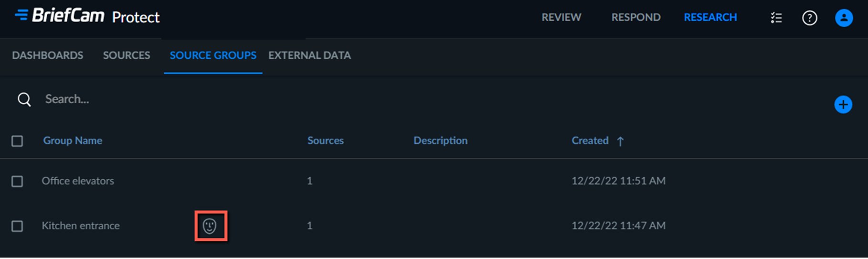Open the help question mark icon
Screen dimensions: 868x259
810,18
